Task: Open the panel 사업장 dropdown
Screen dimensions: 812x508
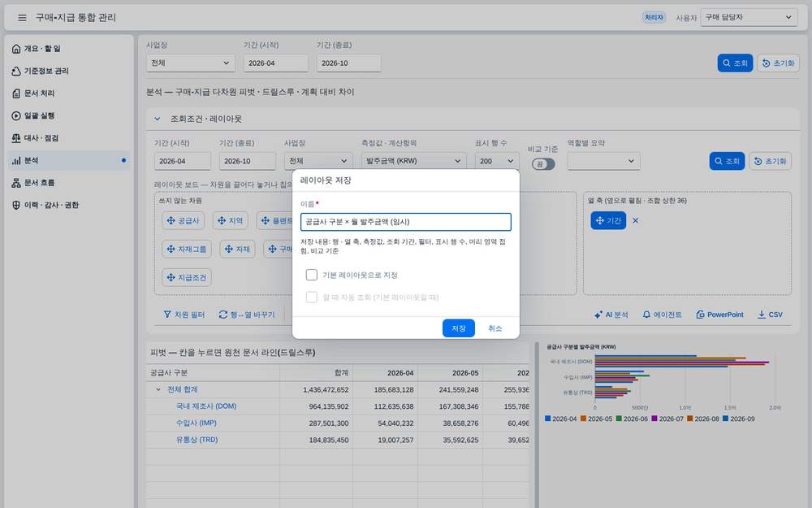Action: tap(318, 161)
